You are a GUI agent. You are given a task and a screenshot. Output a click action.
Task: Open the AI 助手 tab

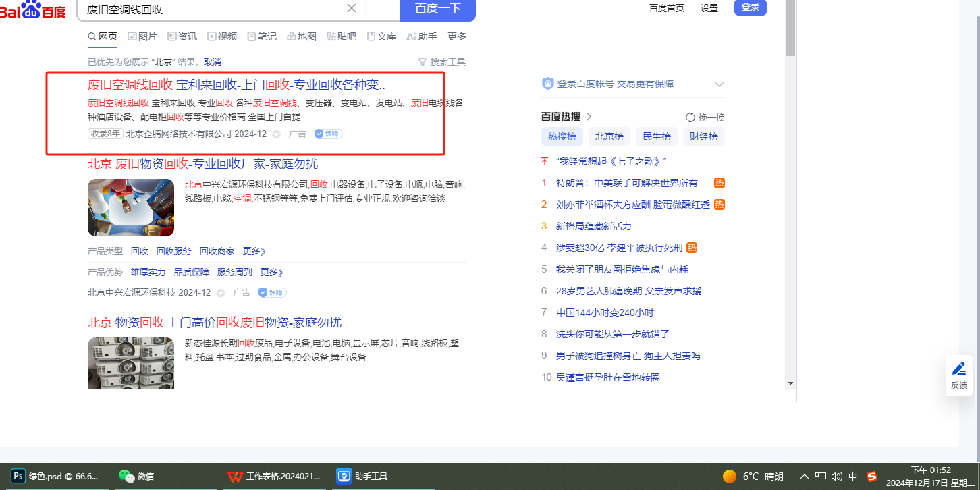[422, 36]
